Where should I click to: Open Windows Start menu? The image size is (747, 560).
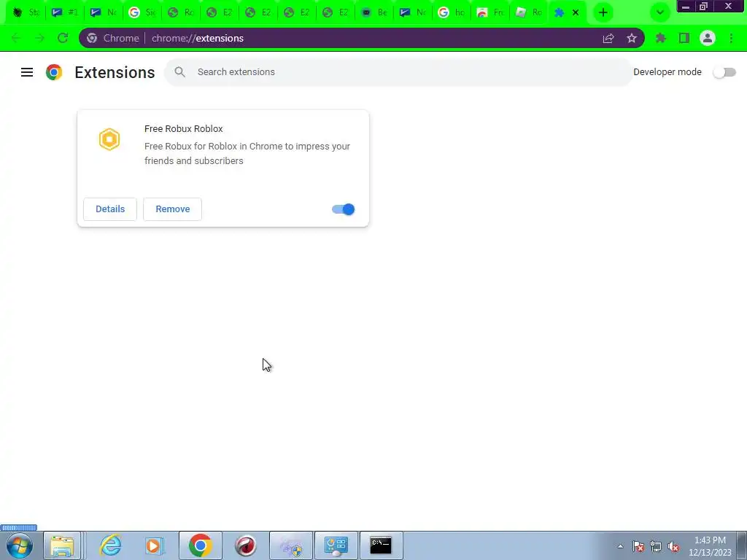(20, 545)
